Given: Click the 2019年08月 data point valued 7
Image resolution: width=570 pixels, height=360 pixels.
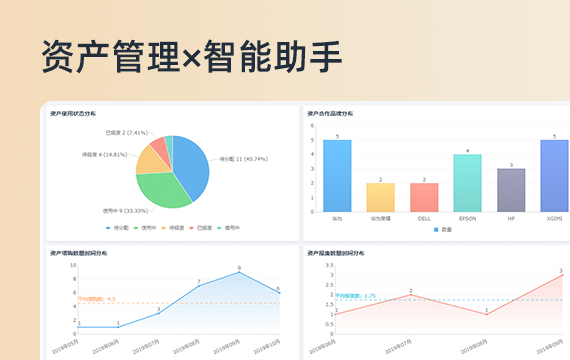Looking at the screenshot, I should (x=199, y=286).
